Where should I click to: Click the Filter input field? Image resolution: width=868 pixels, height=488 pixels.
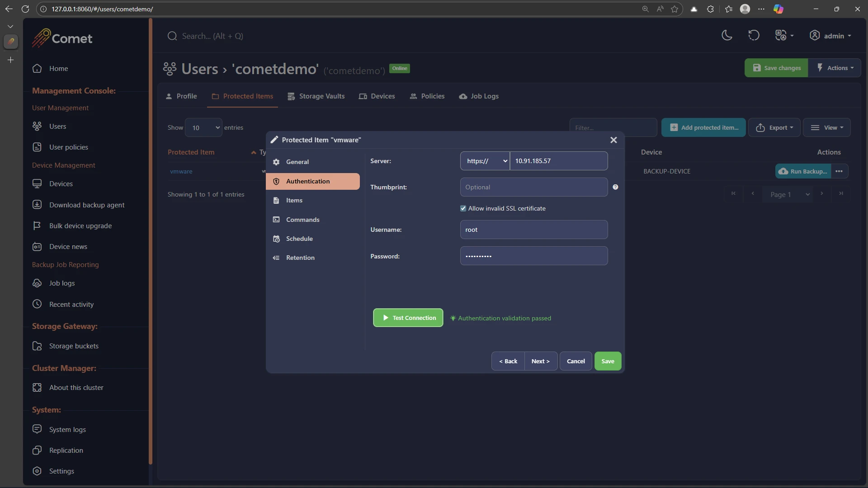[613, 127]
